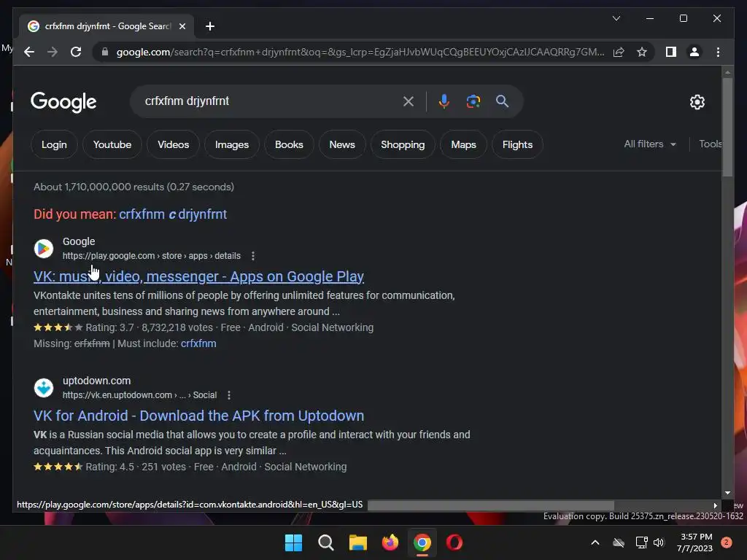Switch to Images results
Screen dimensions: 747x560
(x=231, y=144)
